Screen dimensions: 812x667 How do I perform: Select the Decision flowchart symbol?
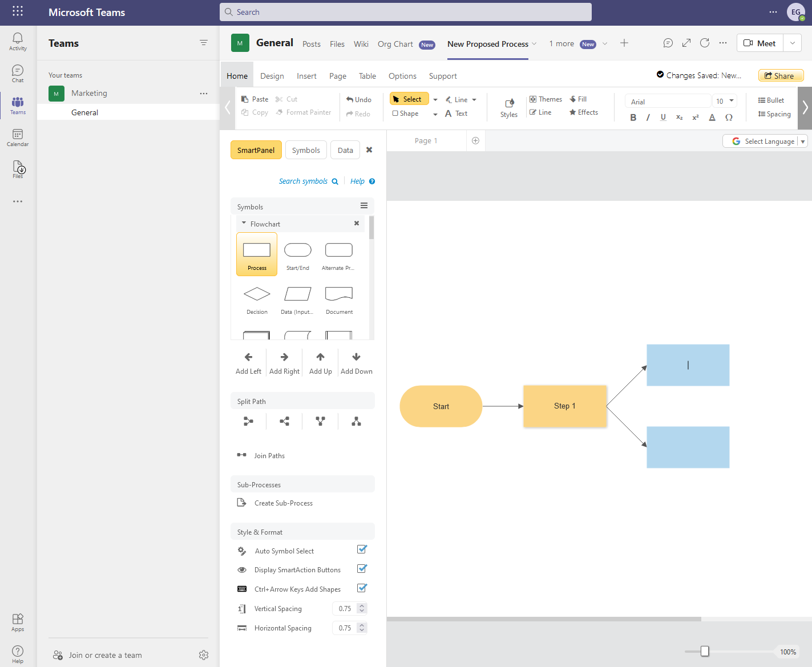256,296
